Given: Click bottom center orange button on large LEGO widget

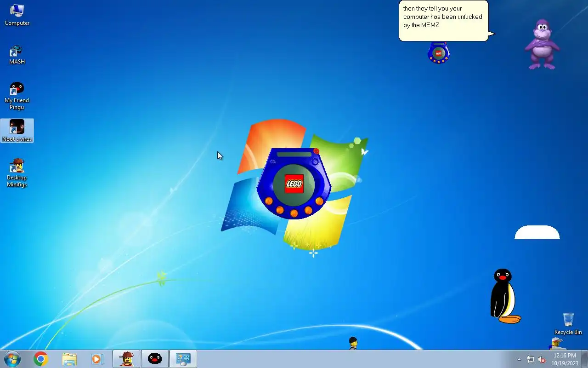Looking at the screenshot, I should click(x=294, y=213).
